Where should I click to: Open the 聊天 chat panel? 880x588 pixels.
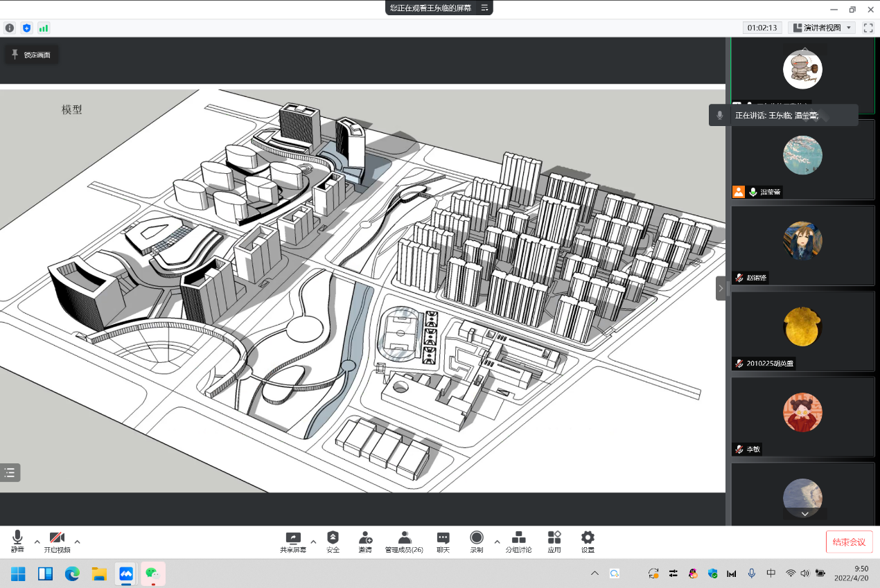click(443, 542)
